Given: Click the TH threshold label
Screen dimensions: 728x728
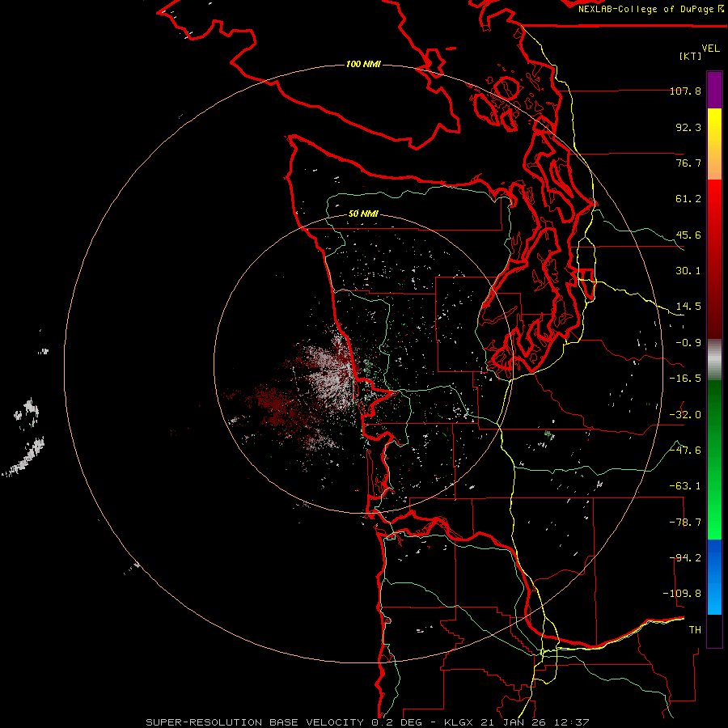Looking at the screenshot, I should (x=695, y=630).
